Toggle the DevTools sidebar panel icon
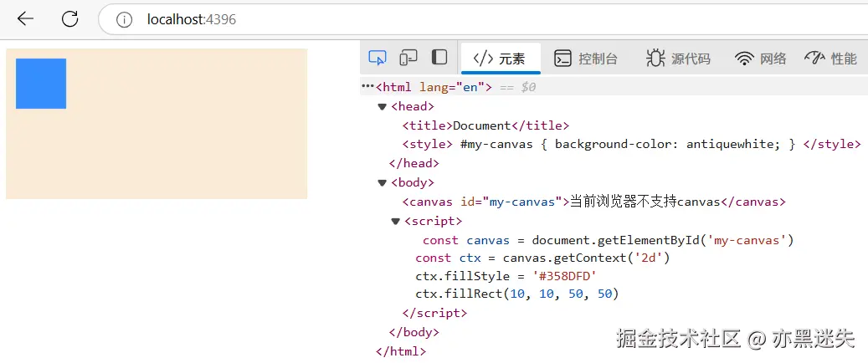Screen dimensions: 868x363 (439, 57)
